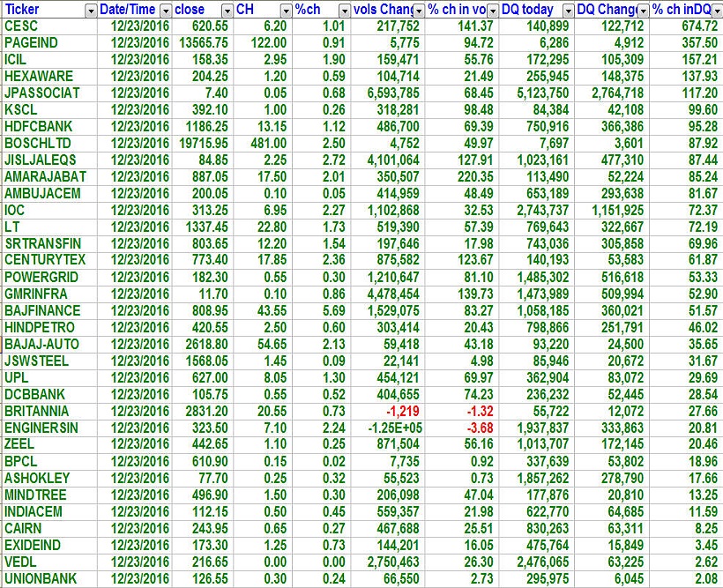Click the -1.25E+05 volume change cell
Image resolution: width=723 pixels, height=588 pixels.
[x=388, y=428]
